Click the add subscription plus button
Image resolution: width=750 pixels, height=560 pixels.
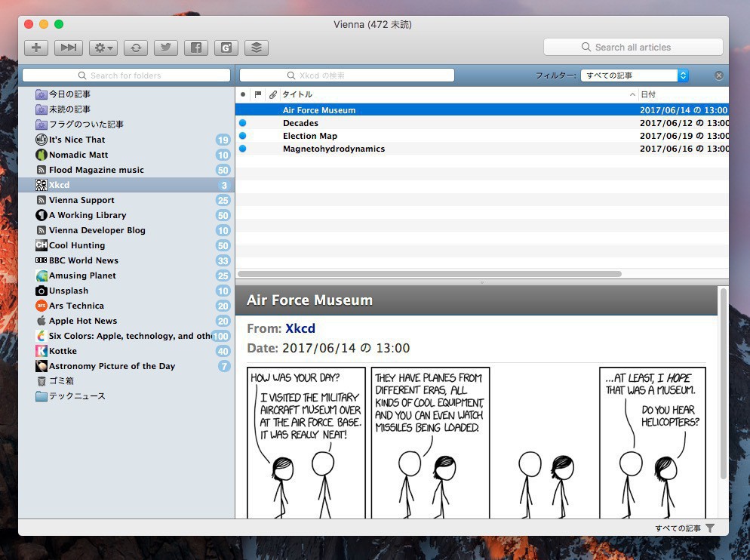click(36, 48)
